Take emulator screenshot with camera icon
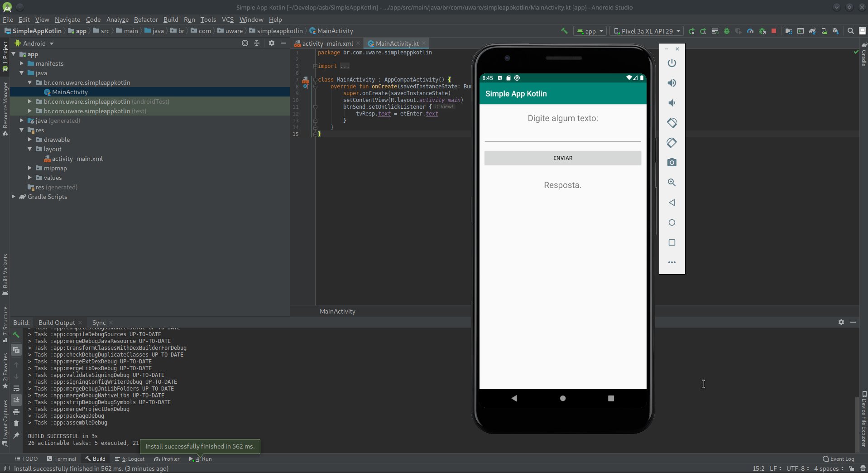Viewport: 868px width, 473px height. click(672, 163)
